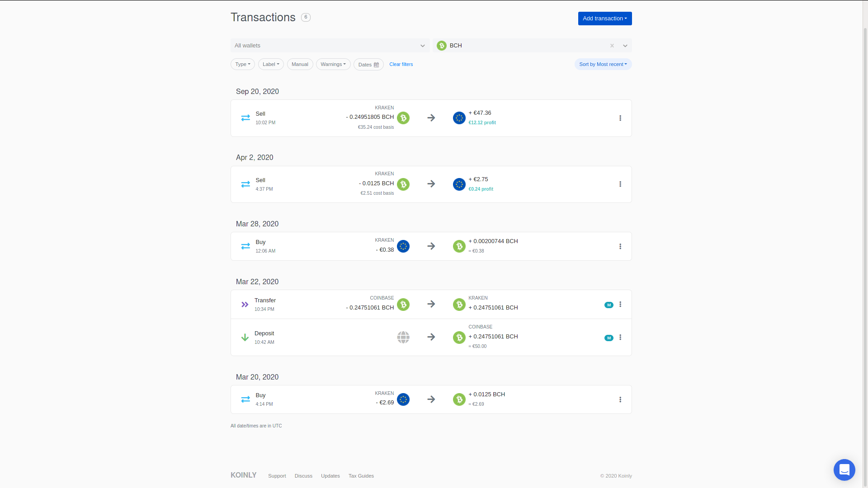Open options menu for Sep 20 Sell transaction
This screenshot has width=868, height=488.
[620, 118]
